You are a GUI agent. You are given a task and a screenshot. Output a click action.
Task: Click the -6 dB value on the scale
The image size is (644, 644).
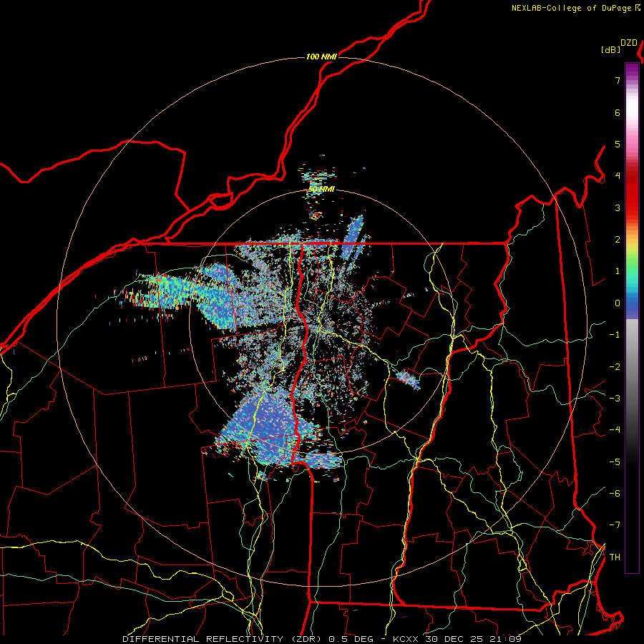pyautogui.click(x=615, y=494)
